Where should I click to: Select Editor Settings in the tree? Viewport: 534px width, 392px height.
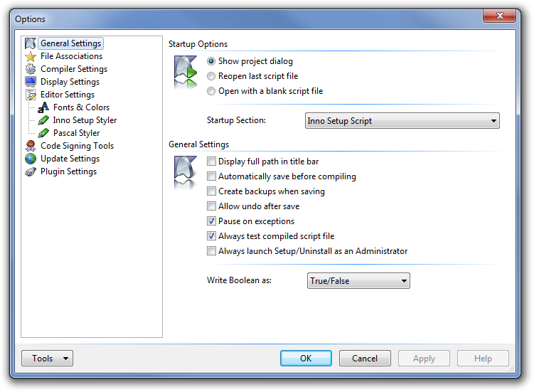(x=68, y=95)
